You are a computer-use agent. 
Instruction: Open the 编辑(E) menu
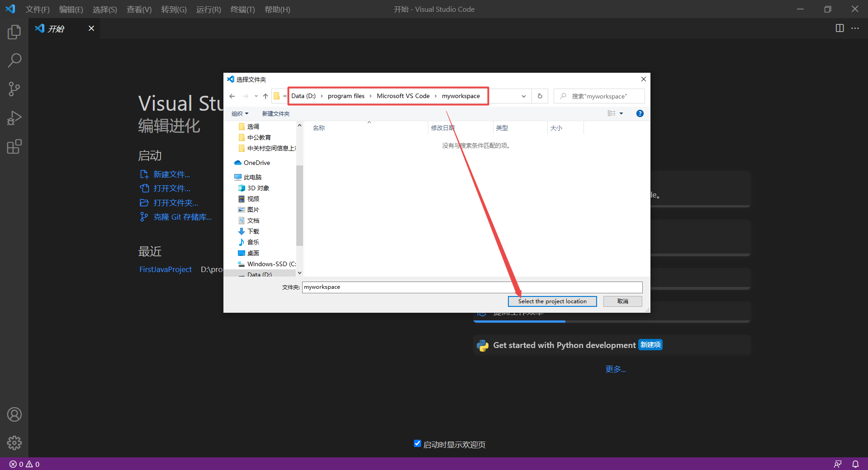click(x=71, y=9)
